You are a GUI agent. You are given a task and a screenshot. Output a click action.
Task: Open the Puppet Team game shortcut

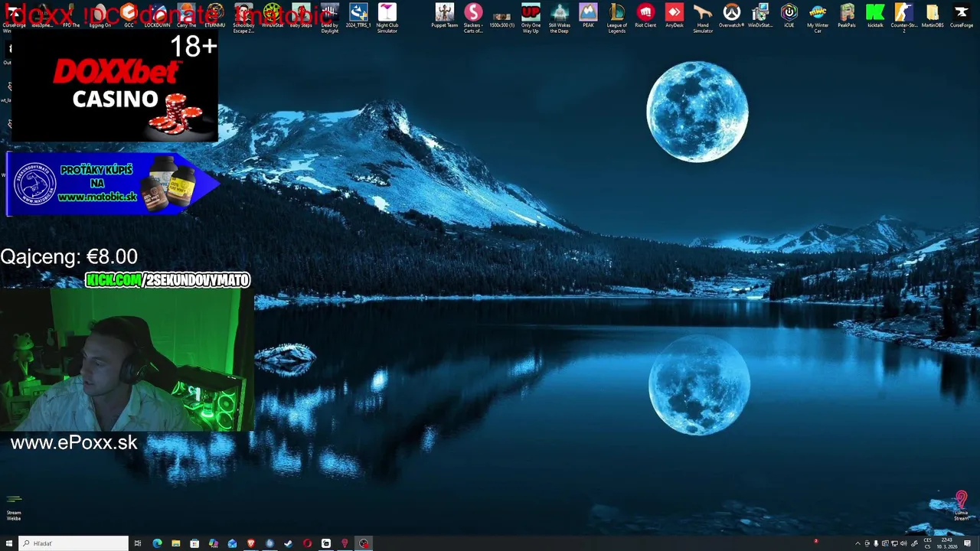tap(445, 15)
